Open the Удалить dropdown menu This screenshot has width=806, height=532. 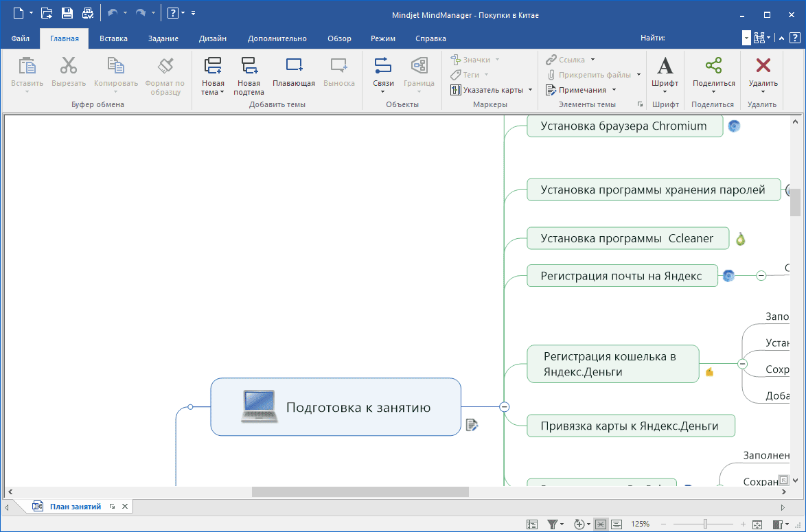(763, 92)
